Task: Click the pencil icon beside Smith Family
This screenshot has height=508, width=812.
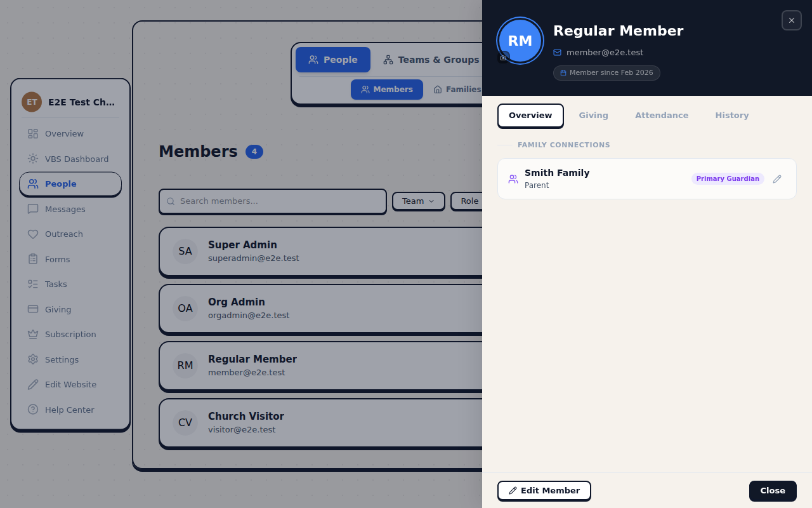Action: [777, 178]
